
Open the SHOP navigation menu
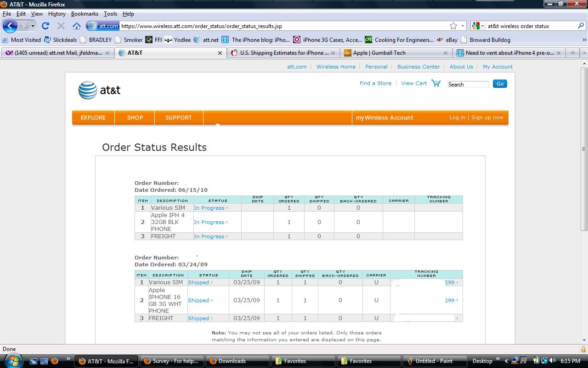(x=135, y=118)
